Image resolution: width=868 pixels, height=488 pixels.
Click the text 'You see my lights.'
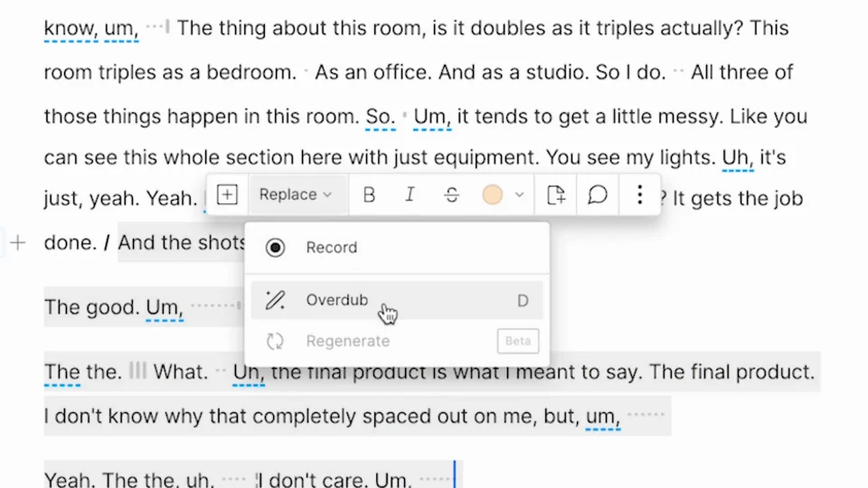[630, 157]
